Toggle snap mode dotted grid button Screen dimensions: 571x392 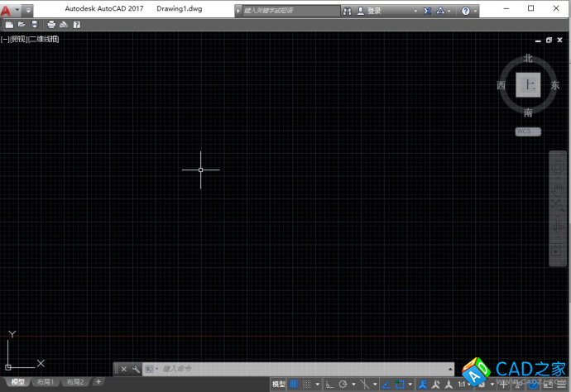(x=306, y=384)
